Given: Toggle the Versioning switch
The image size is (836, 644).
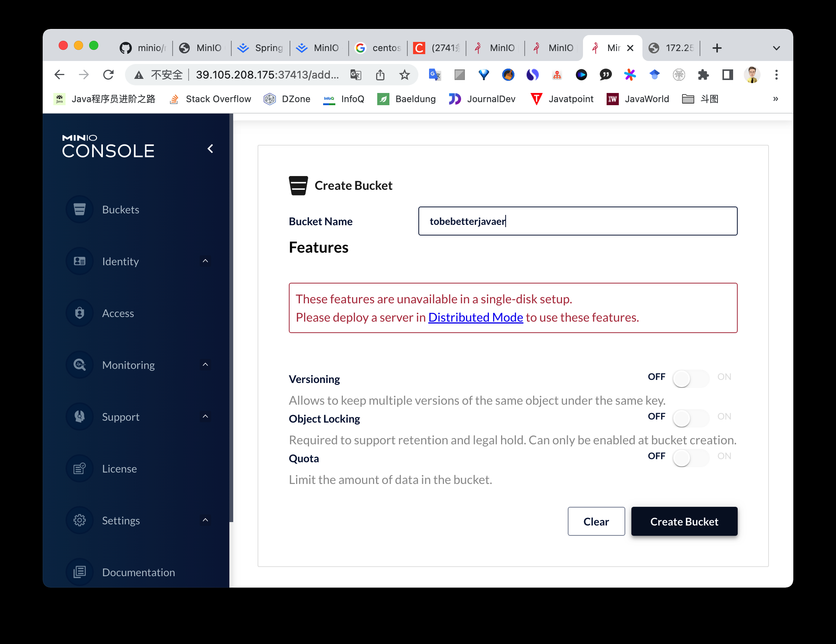Looking at the screenshot, I should click(690, 379).
